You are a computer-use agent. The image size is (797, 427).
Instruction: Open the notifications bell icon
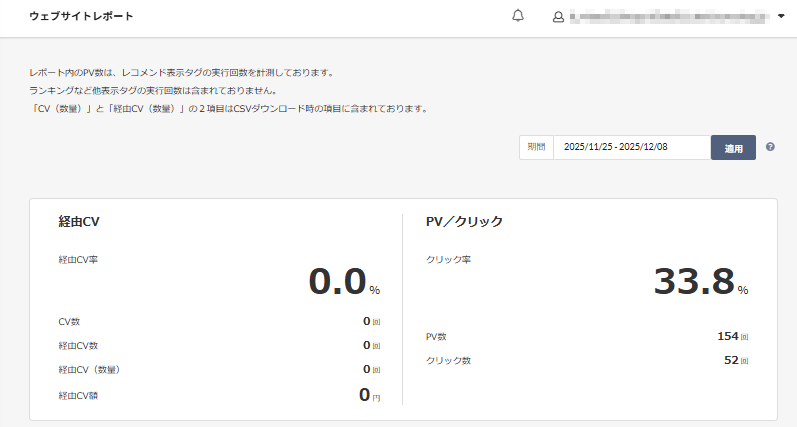[x=517, y=17]
